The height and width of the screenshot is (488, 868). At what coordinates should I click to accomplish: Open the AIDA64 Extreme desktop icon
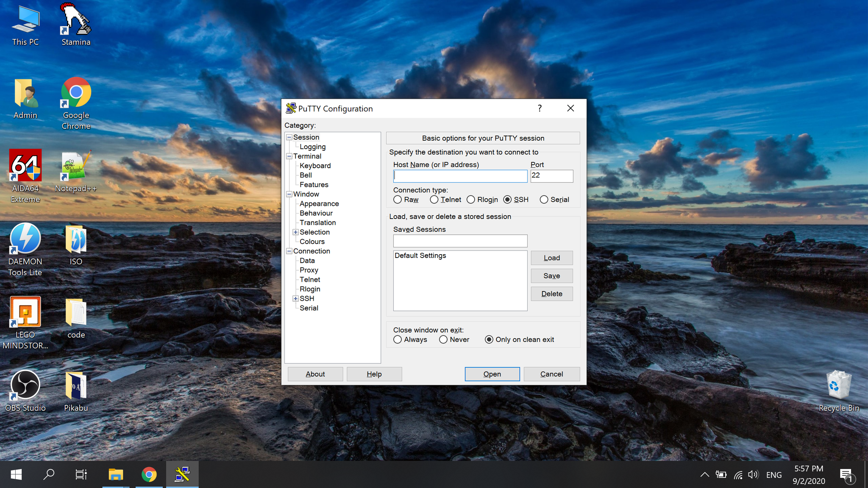(x=25, y=176)
